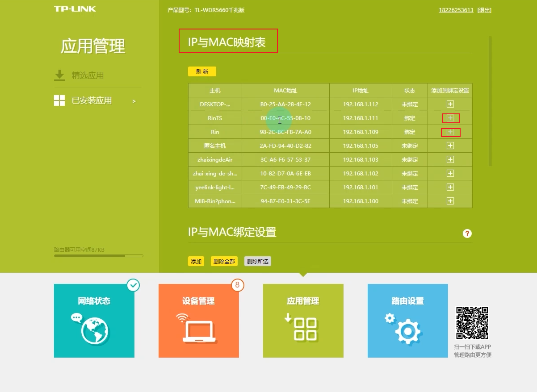The image size is (537, 392).
Task: Open the 设备管理 tile
Action: (199, 321)
